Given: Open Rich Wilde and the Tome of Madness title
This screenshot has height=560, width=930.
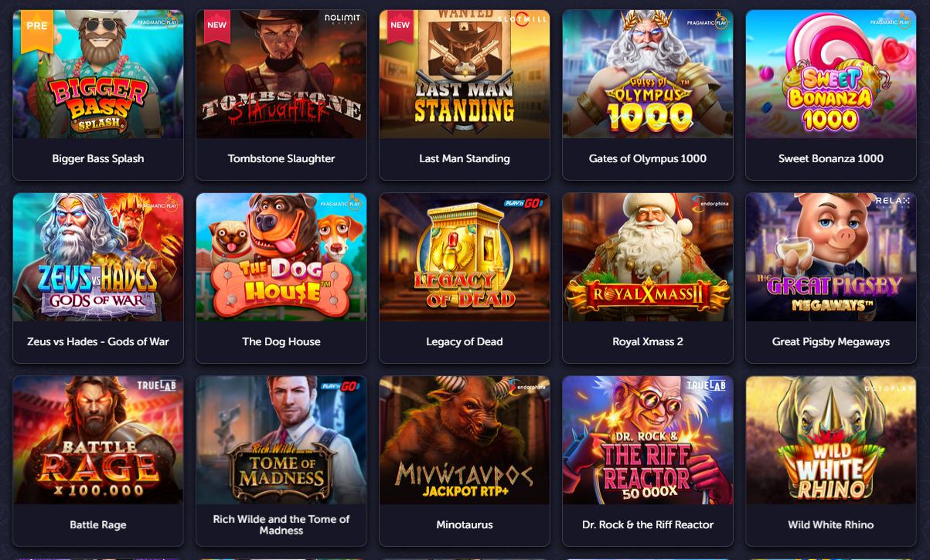Looking at the screenshot, I should pos(281,524).
